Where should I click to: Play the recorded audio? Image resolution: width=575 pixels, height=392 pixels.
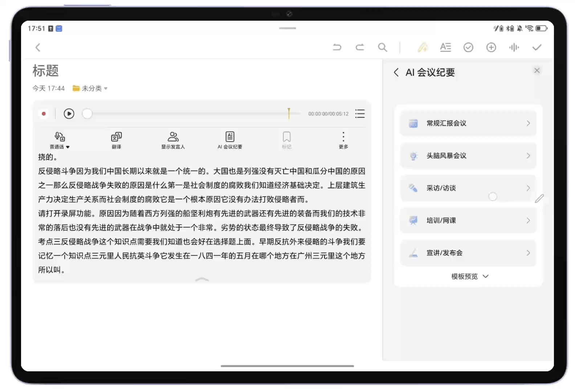[69, 114]
